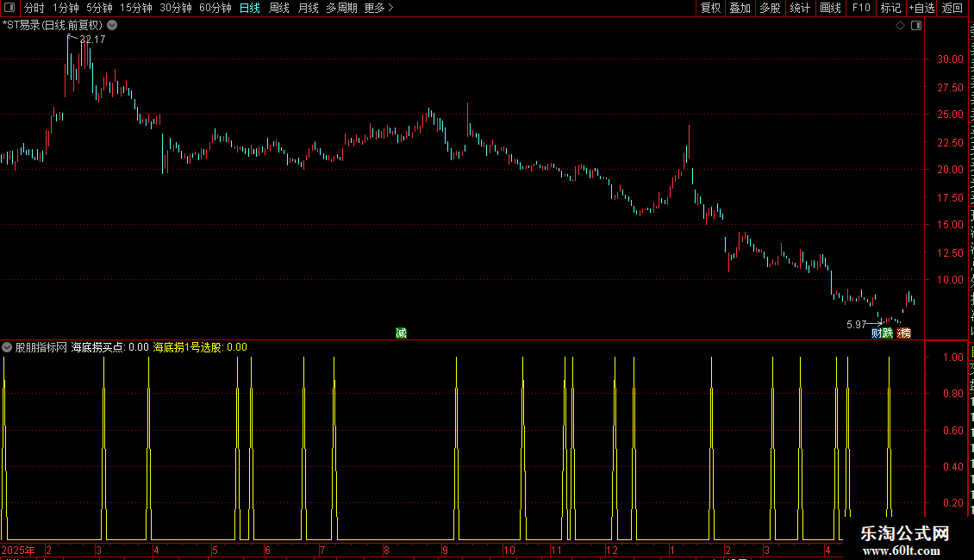Open the 多周期 multi-period view
Screen dimensions: 974x560
tap(341, 8)
